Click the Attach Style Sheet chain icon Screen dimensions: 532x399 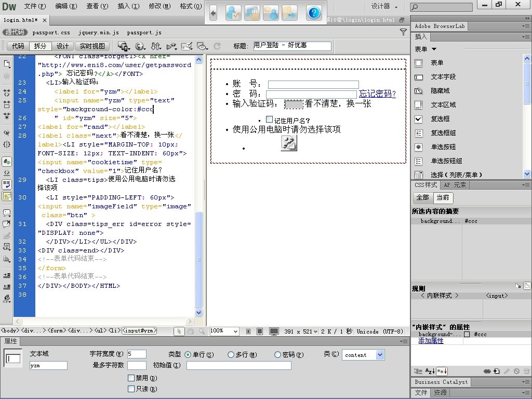click(487, 371)
